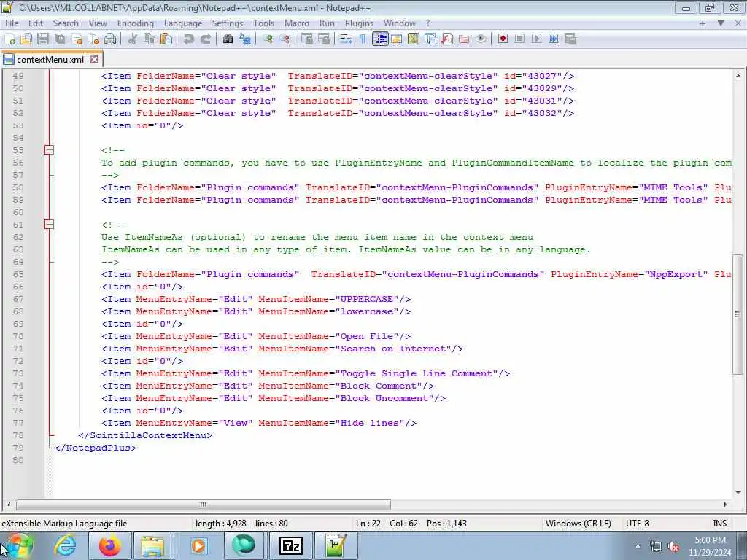This screenshot has height=560, width=747.
Task: Open the Plugins menu
Action: tap(359, 23)
